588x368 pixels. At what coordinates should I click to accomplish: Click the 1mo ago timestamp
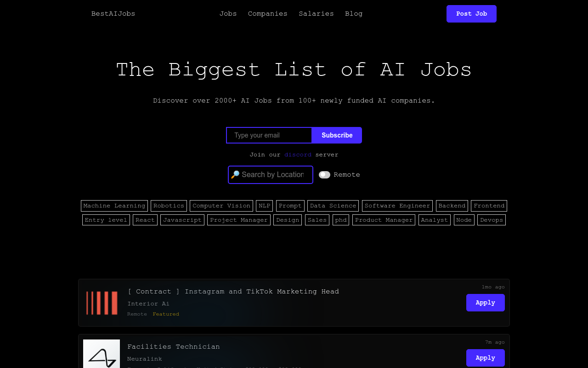[493, 287]
